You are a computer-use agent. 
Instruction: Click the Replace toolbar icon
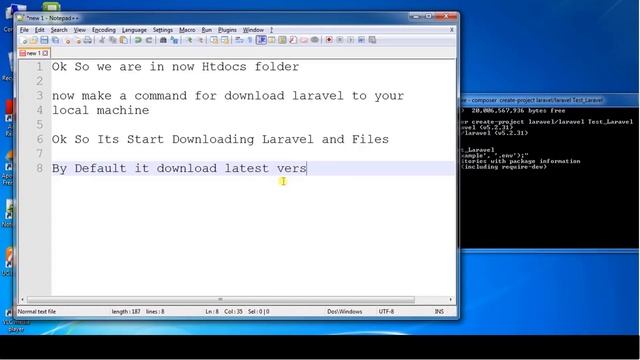tap(175, 40)
